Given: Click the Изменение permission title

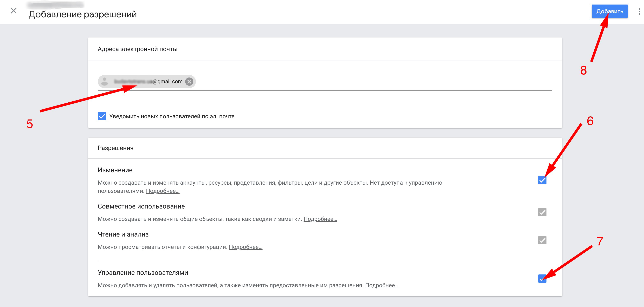Looking at the screenshot, I should (x=115, y=170).
